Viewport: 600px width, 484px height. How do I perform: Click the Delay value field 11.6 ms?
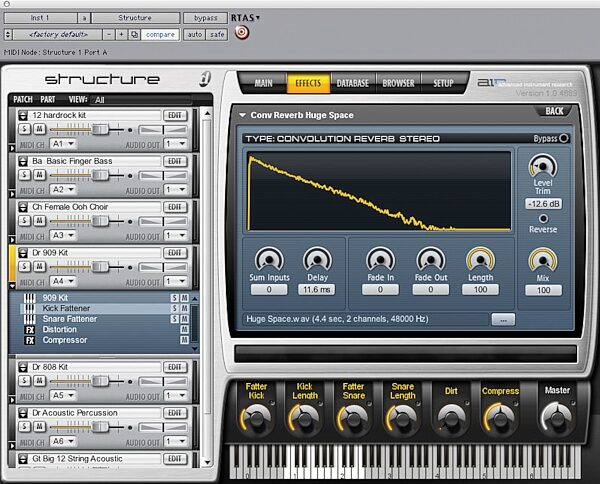pos(317,290)
